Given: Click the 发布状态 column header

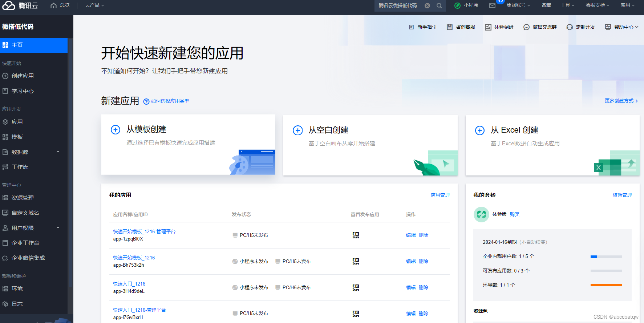Looking at the screenshot, I should coord(242,215).
